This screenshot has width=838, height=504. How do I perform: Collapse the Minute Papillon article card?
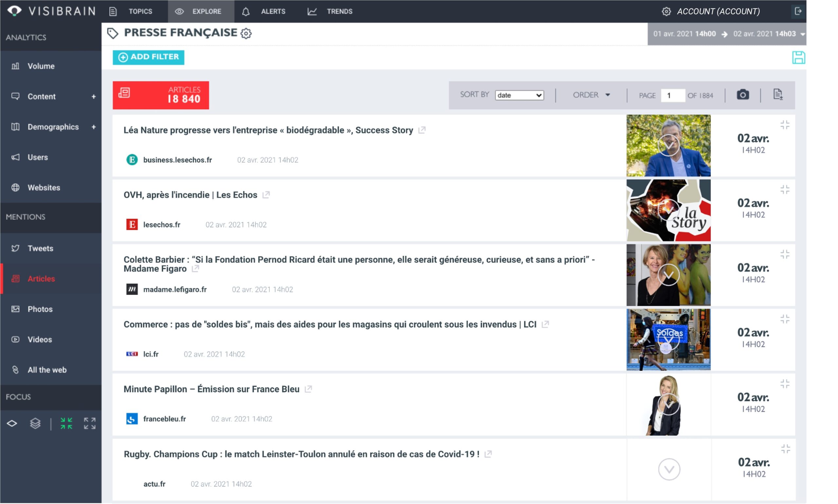tap(785, 384)
